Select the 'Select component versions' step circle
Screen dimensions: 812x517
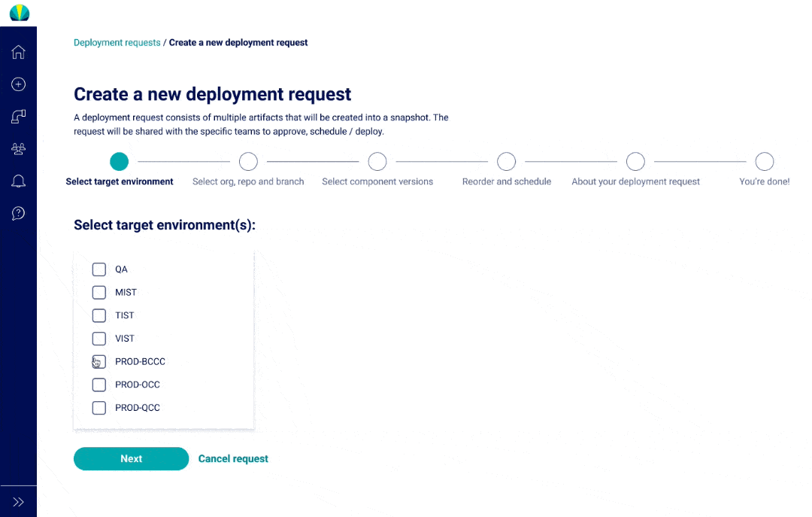pos(377,161)
